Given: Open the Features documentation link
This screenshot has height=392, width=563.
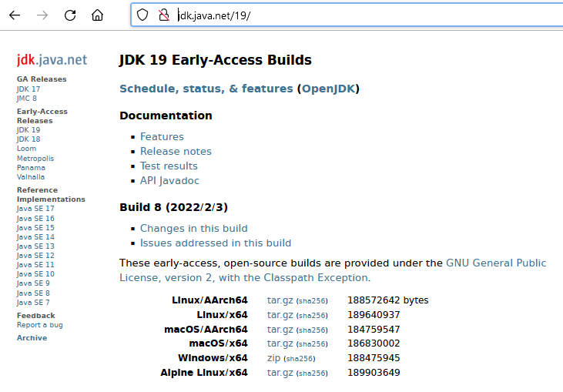Looking at the screenshot, I should [x=162, y=137].
